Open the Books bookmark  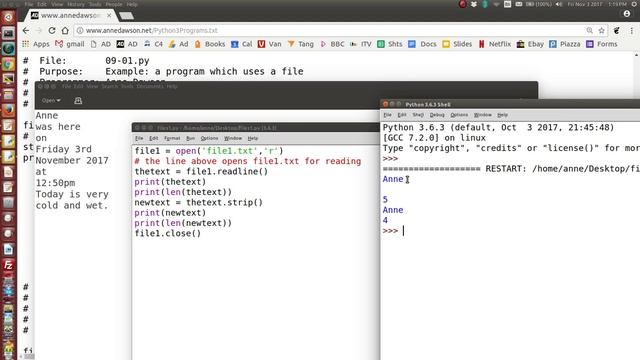[x=210, y=44]
